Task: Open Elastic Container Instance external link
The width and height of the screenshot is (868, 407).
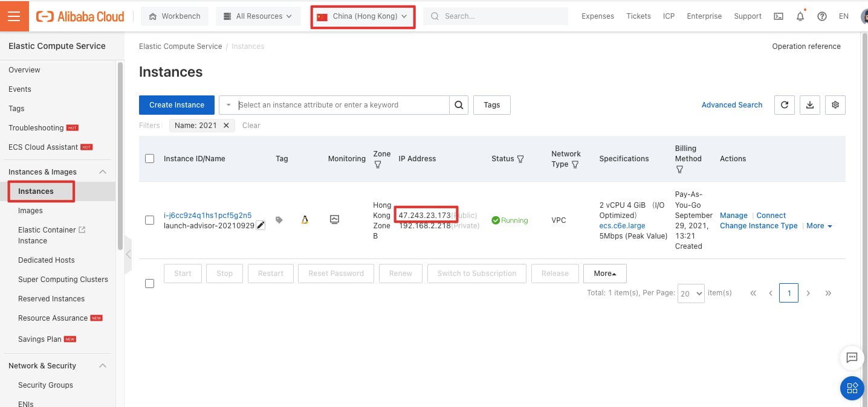Action: [51, 236]
